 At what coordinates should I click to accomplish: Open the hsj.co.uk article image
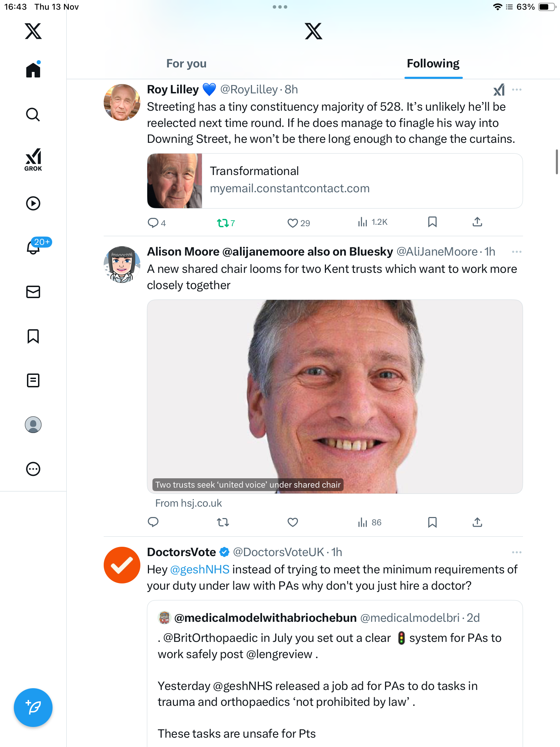click(335, 396)
